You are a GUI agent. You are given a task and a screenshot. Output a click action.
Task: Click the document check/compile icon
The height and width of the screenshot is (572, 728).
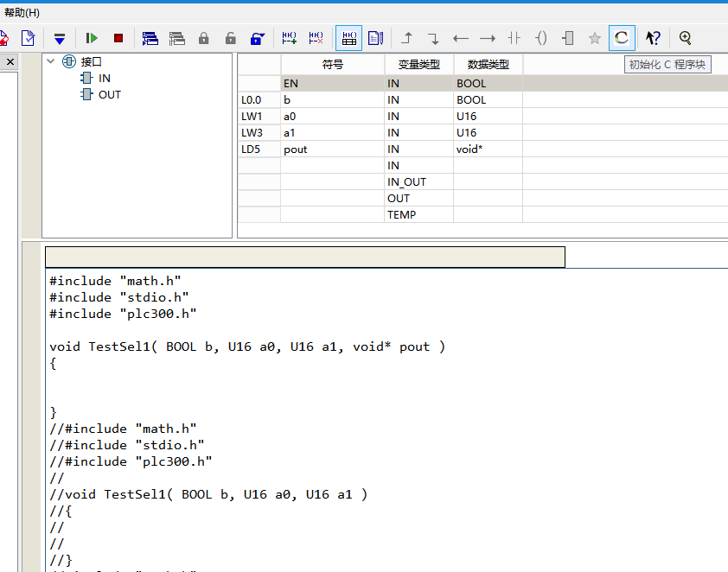29,38
